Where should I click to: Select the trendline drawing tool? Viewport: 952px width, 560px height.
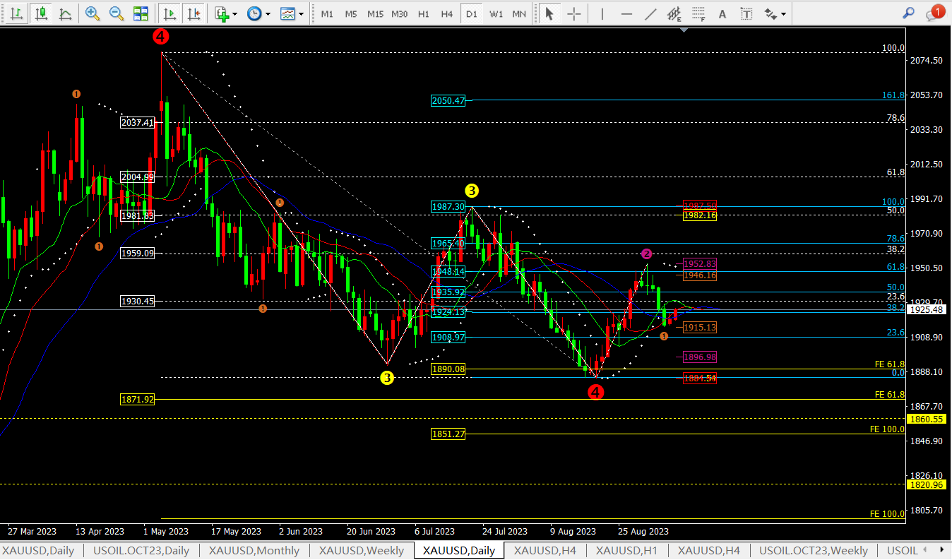click(650, 13)
